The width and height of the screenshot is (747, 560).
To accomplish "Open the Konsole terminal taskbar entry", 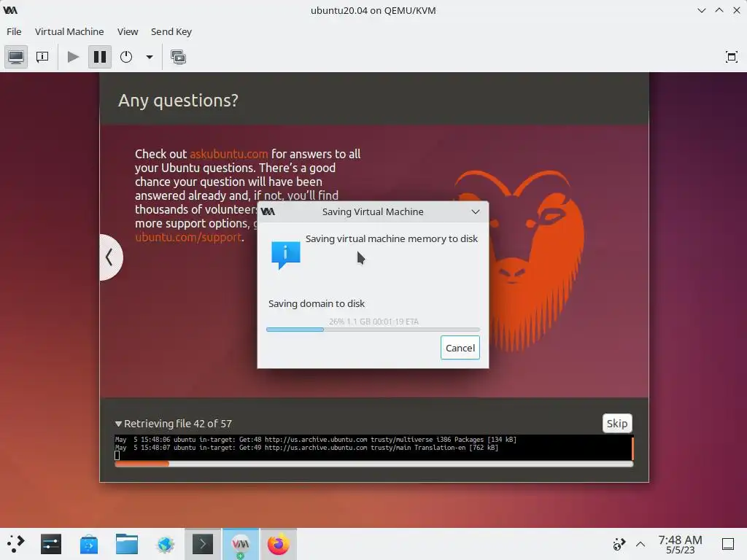I will (x=203, y=544).
